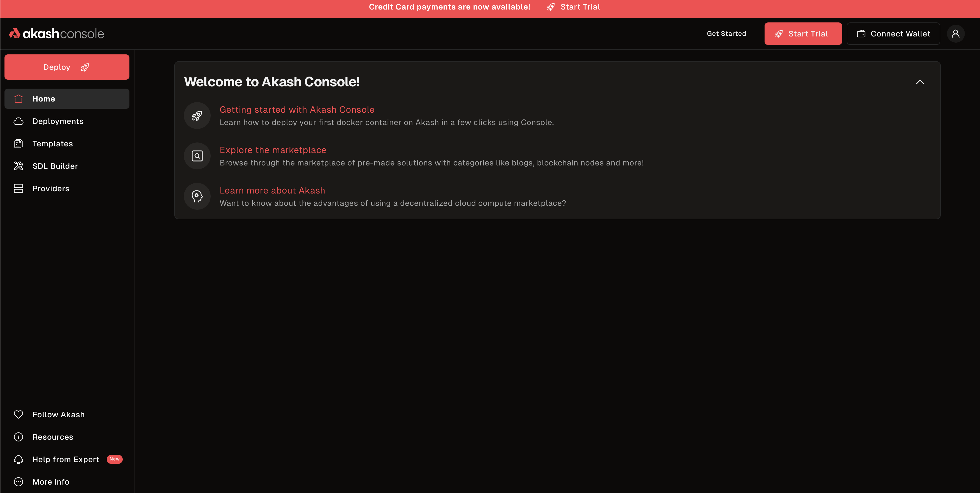Click the New badge next to Help from Expert
The height and width of the screenshot is (493, 980).
click(x=115, y=459)
